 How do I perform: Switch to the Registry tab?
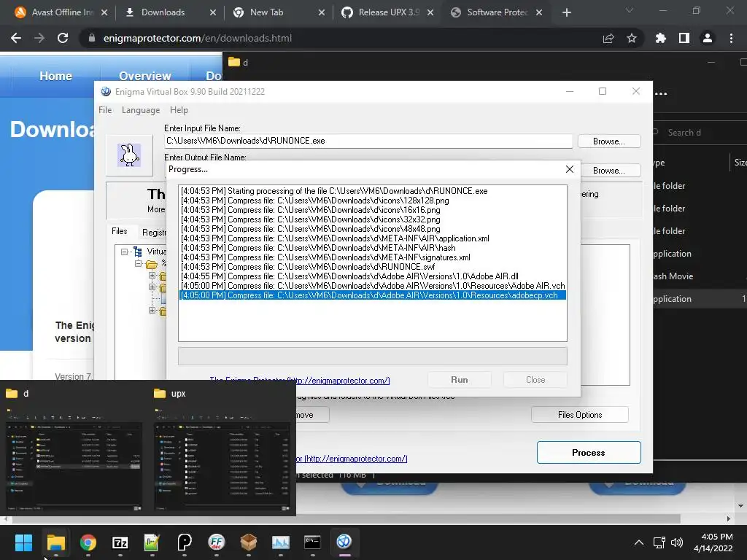(x=154, y=233)
